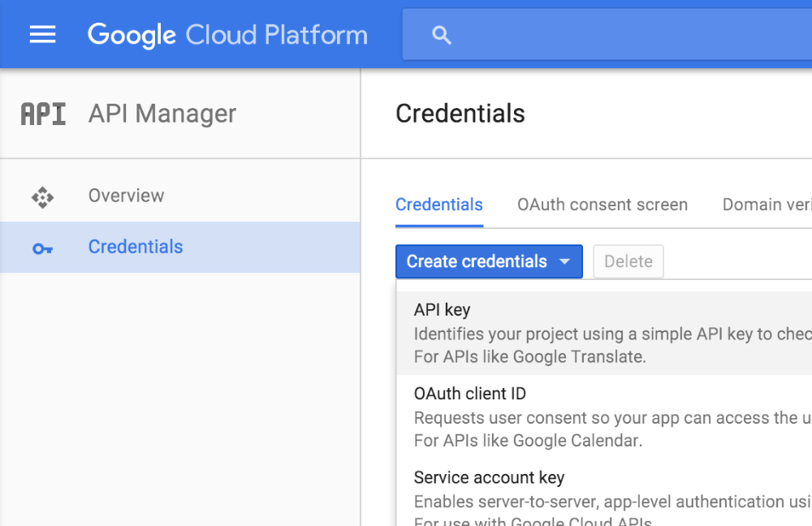The image size is (812, 526).
Task: Switch to the Credentials tab
Action: point(439,205)
